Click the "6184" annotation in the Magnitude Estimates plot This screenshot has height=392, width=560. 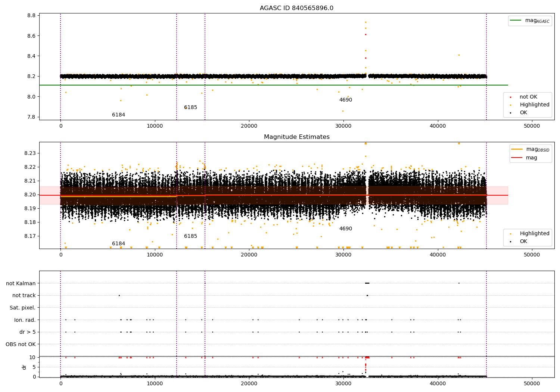pyautogui.click(x=118, y=244)
